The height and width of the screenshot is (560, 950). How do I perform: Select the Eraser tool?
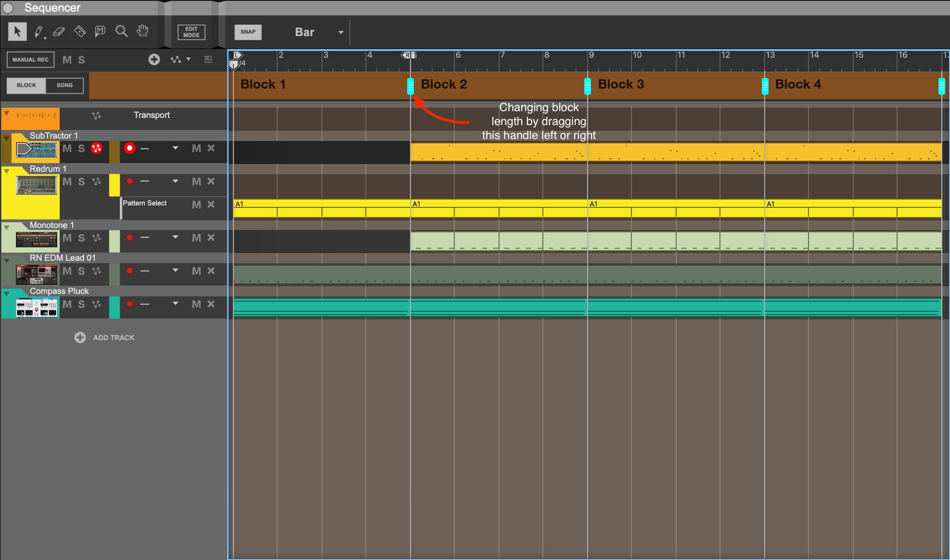pyautogui.click(x=59, y=32)
